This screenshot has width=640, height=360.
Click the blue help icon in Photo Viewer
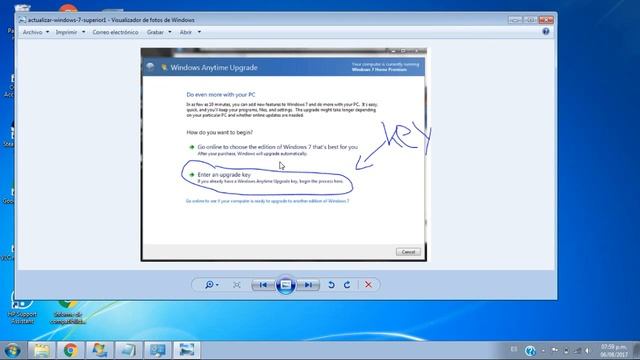pyautogui.click(x=546, y=31)
